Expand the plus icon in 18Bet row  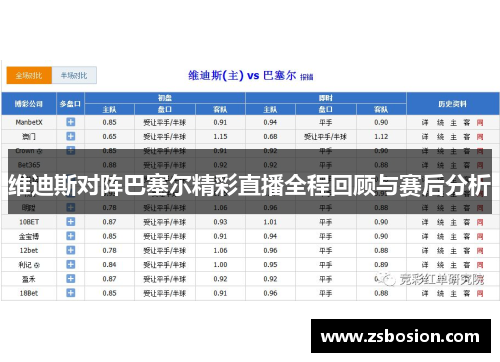click(71, 293)
